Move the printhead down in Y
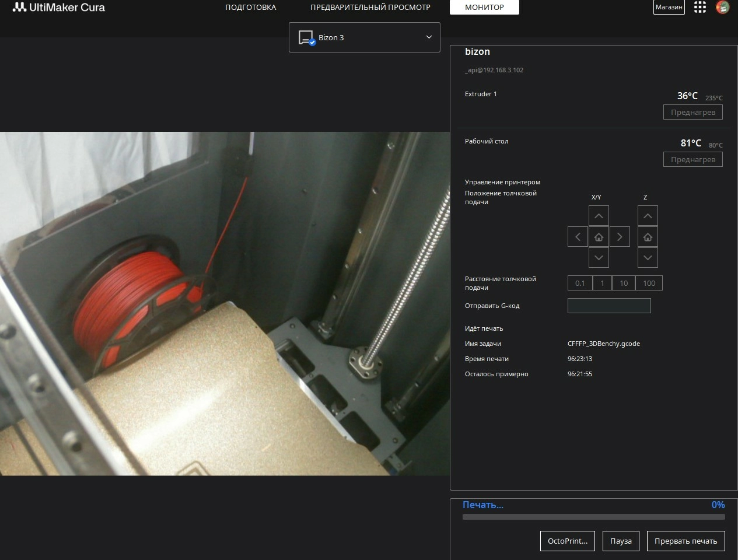The image size is (738, 560). pos(599,257)
